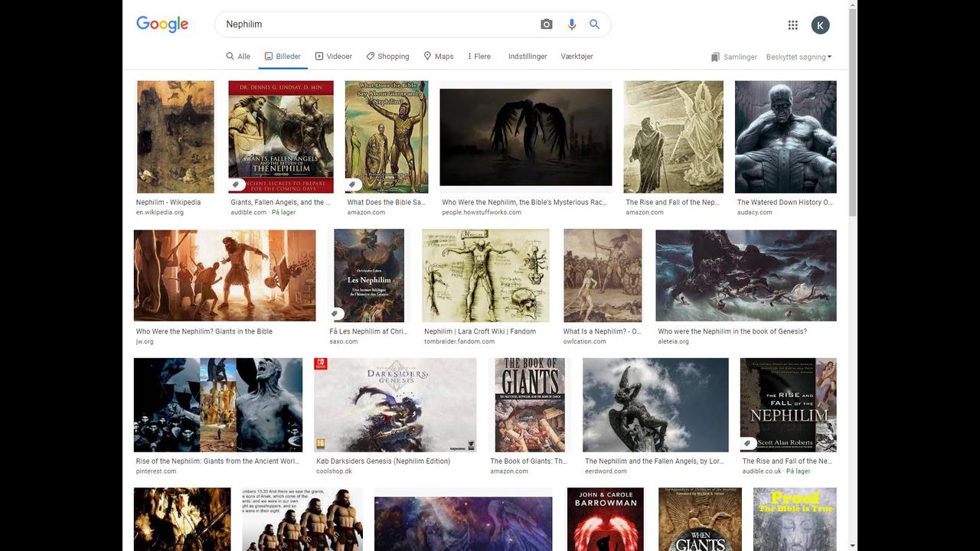980x551 pixels.
Task: Click the Samlinger bookmark icon
Action: pos(715,57)
